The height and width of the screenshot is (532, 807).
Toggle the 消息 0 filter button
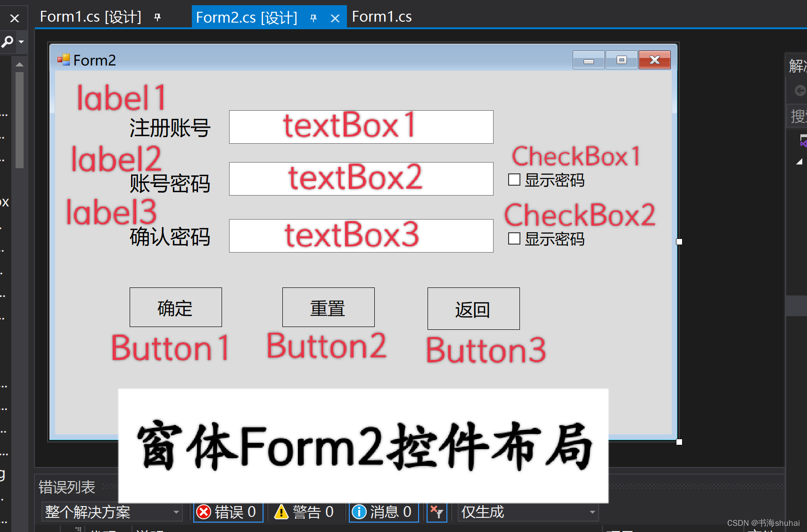384,512
